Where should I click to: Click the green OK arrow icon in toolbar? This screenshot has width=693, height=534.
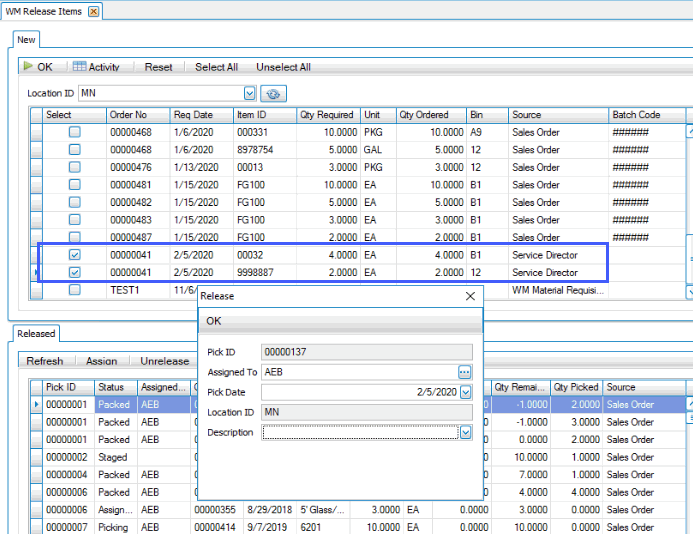(28, 67)
